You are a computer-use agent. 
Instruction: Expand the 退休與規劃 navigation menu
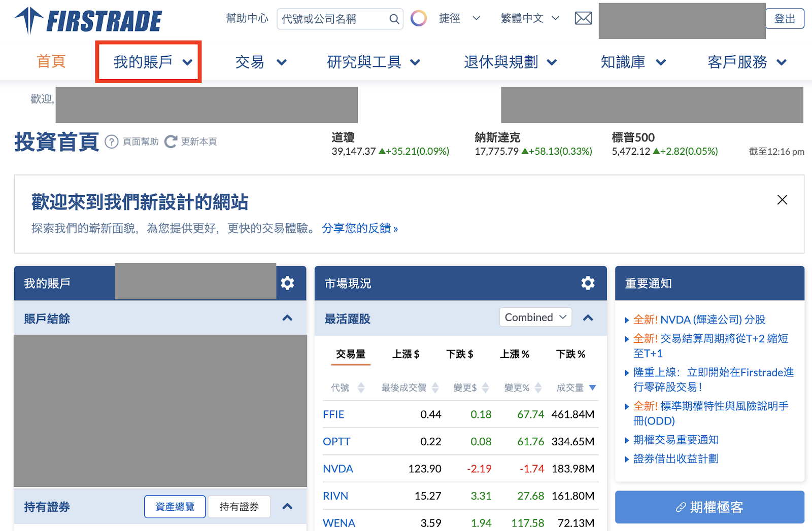click(511, 62)
